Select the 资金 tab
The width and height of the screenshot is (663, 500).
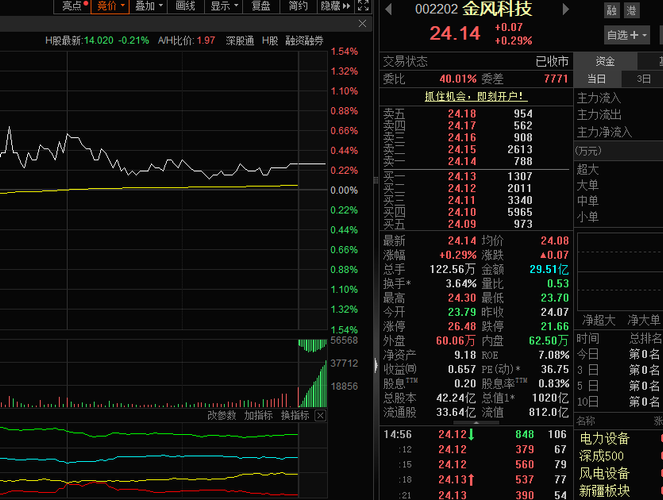(605, 61)
